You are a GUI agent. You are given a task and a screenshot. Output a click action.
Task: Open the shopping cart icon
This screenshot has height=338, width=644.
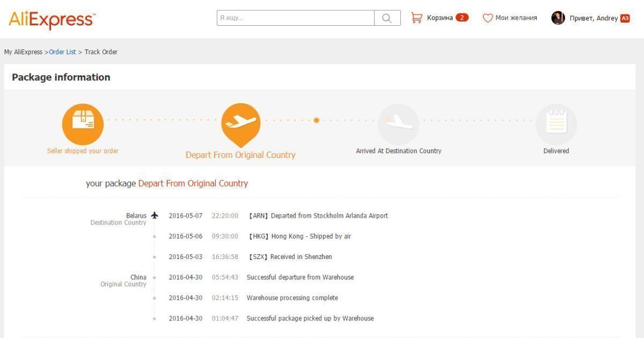coord(416,18)
